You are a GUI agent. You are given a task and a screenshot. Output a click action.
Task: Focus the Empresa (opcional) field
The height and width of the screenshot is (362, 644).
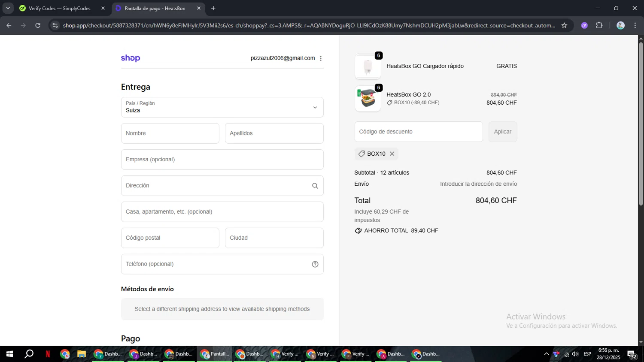click(x=222, y=160)
